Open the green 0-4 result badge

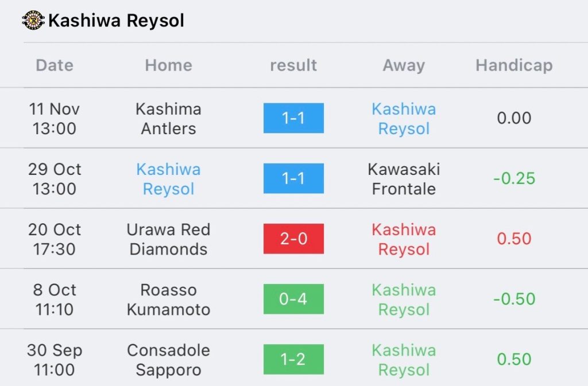pyautogui.click(x=293, y=299)
